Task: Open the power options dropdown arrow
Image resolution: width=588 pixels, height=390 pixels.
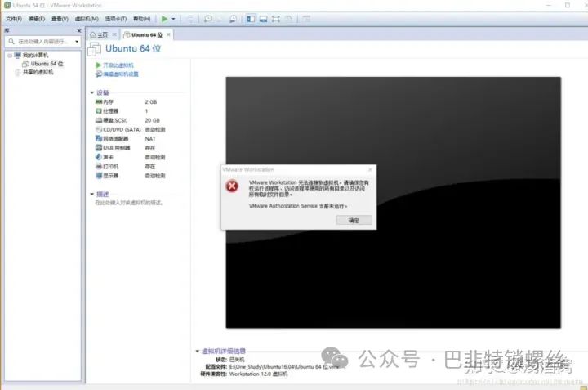Action: tap(173, 19)
